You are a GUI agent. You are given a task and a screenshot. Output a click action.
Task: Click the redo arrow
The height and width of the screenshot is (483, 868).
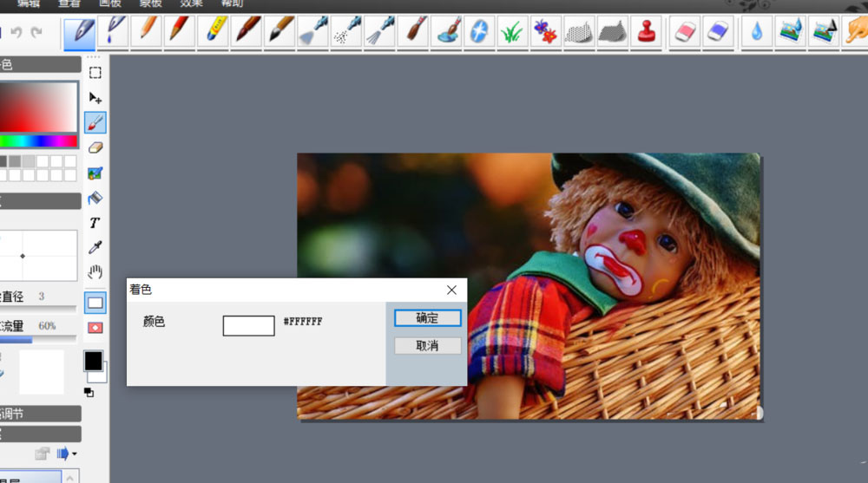pyautogui.click(x=36, y=33)
